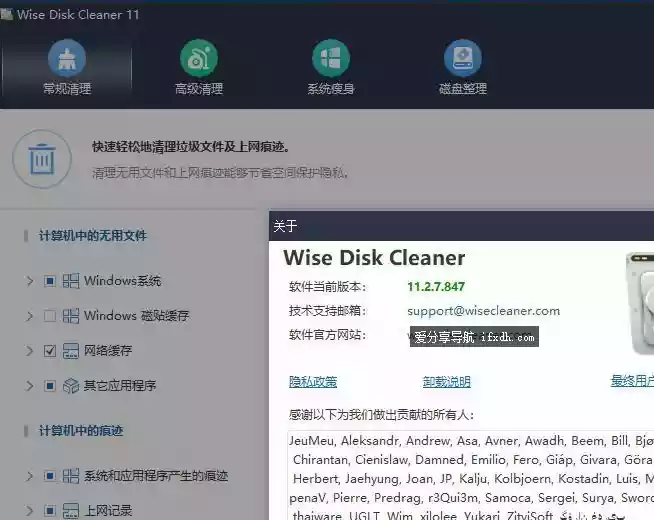Click the Wise Disk Cleaner title bar icon
654x520 pixels.
[7, 15]
